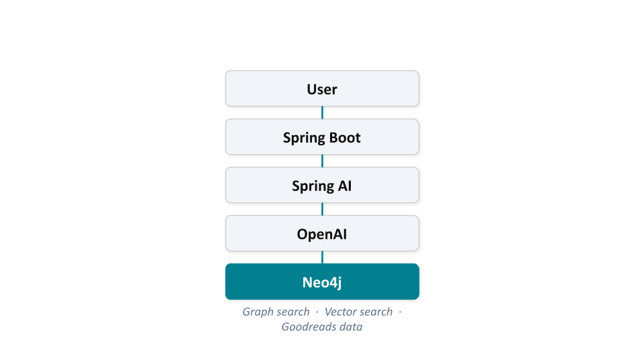644x362 pixels.
Task: Click the dot separator after Vector search
Action: coord(400,312)
